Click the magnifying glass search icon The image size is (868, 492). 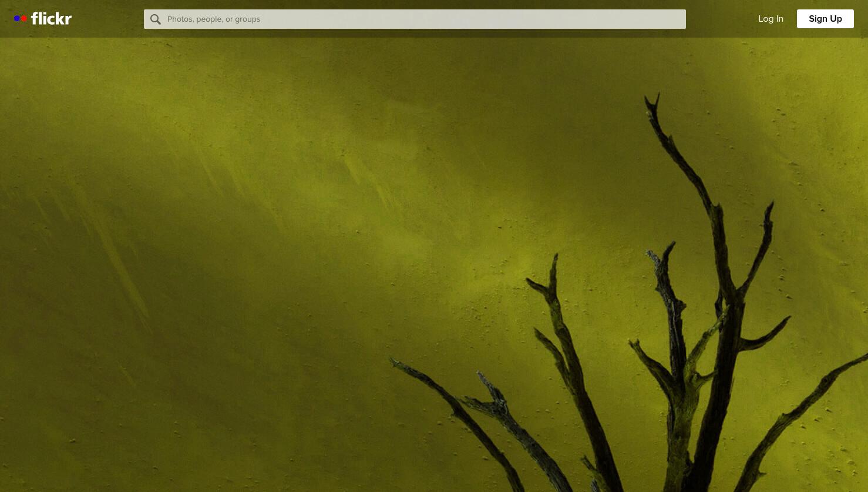pos(155,19)
